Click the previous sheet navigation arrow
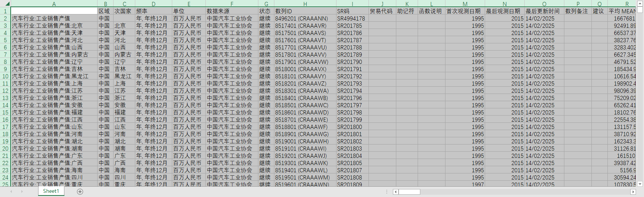The height and width of the screenshot is (197, 644). coord(11,191)
